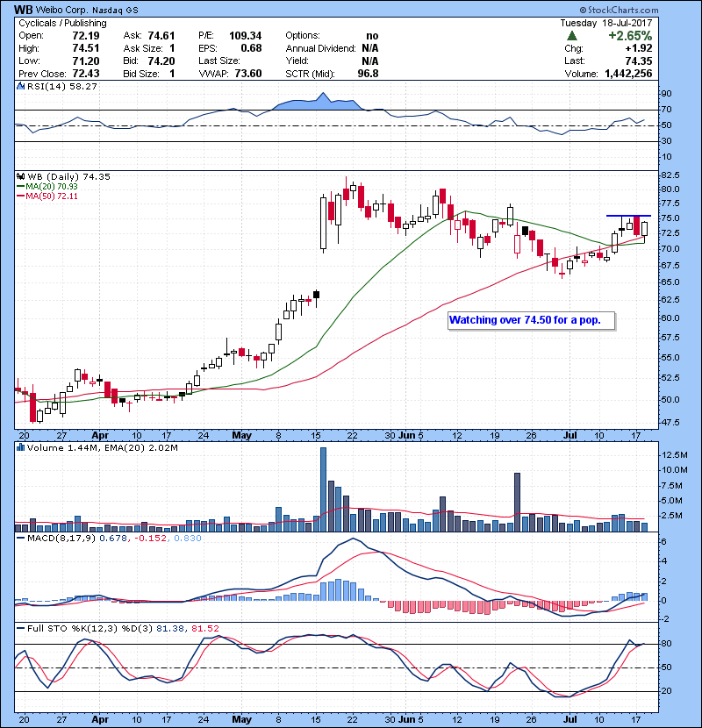Screen dimensions: 702x728
Task: Click the red MA(50) legend marker
Action: pyautogui.click(x=20, y=196)
